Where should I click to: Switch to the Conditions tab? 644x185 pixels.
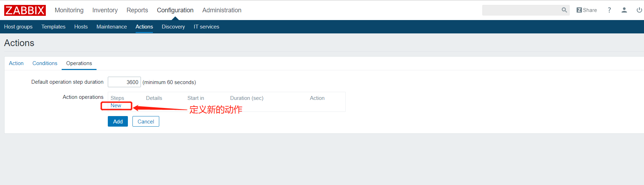(45, 63)
